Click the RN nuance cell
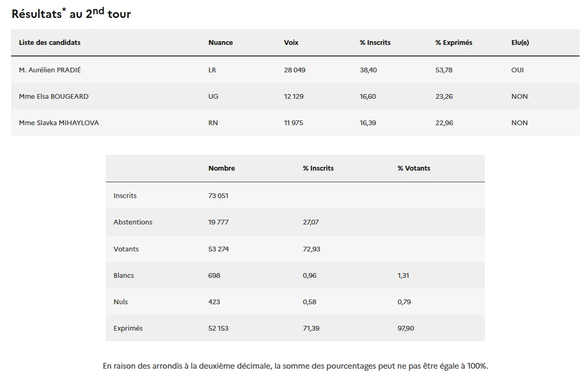Image resolution: width=588 pixels, height=375 pixels. [x=213, y=123]
